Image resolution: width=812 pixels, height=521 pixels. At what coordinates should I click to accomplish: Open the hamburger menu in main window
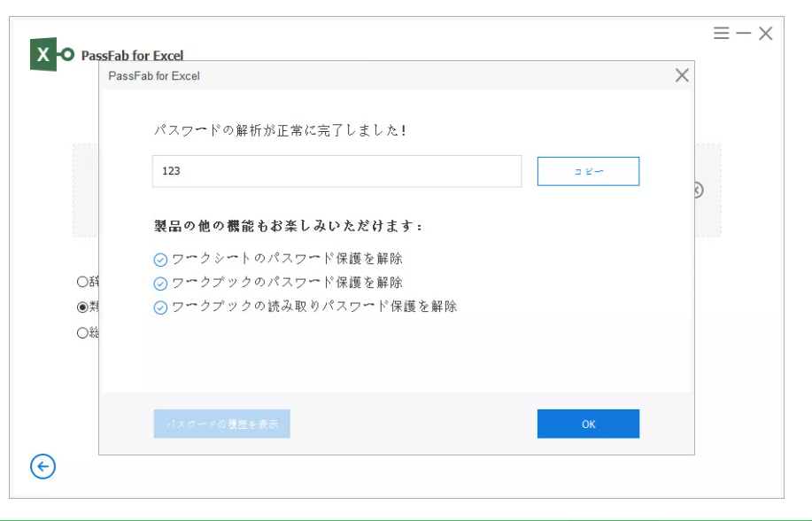(x=721, y=33)
